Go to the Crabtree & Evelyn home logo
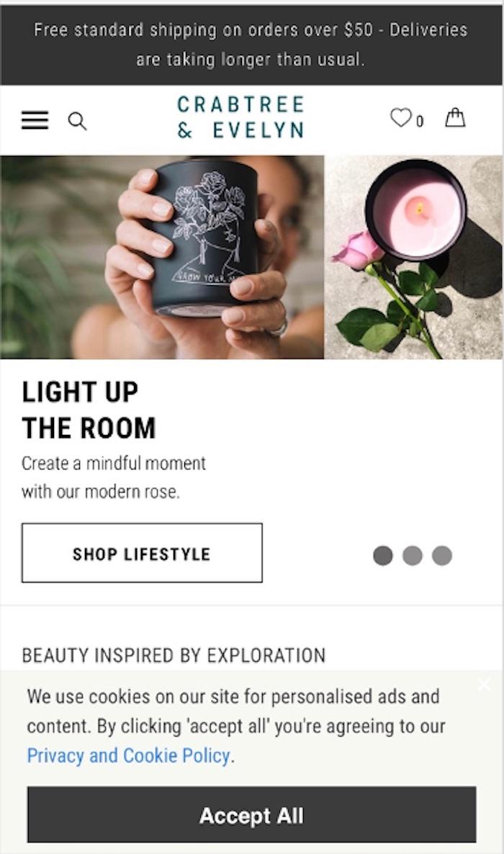The image size is (504, 854). [240, 117]
